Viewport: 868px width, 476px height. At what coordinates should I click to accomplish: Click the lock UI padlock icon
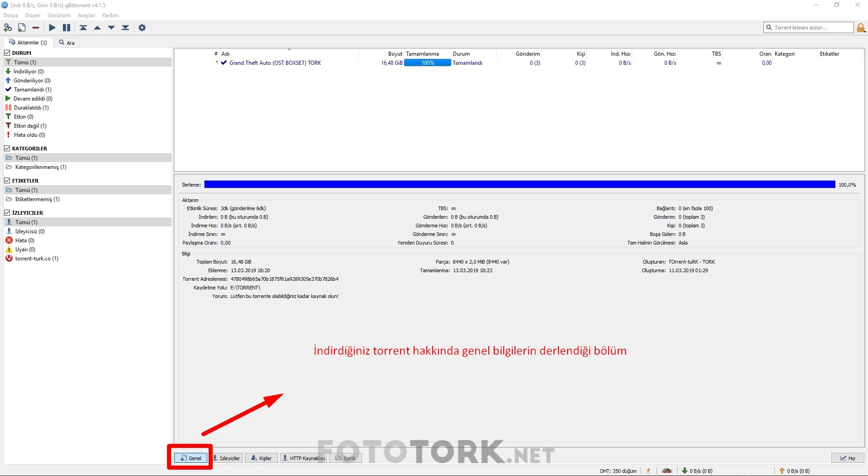tap(861, 28)
